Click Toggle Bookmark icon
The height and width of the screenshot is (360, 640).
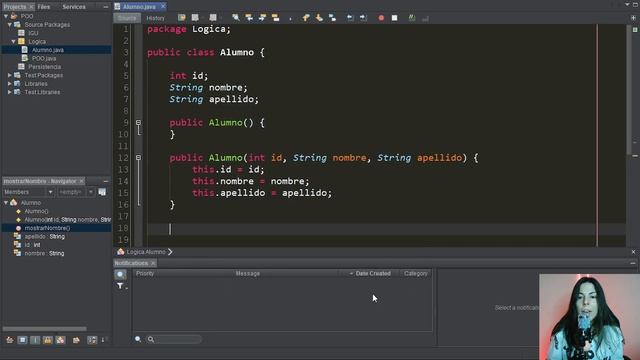(x=333, y=18)
